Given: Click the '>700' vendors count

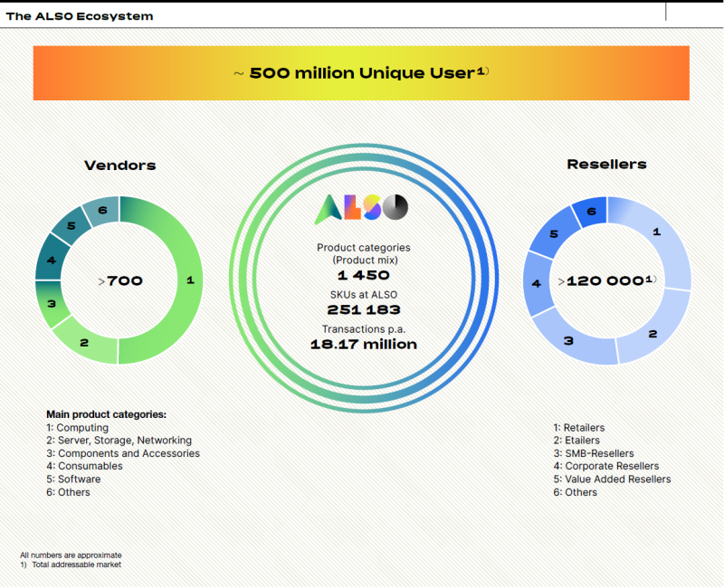Looking at the screenshot, I should point(120,280).
